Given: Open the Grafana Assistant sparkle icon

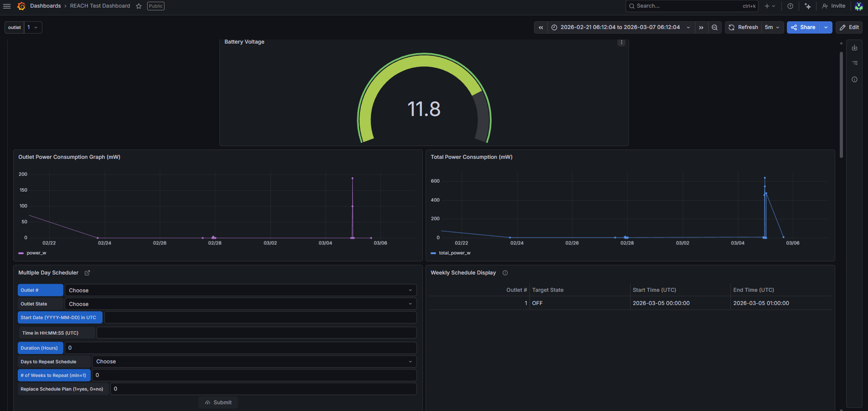Looking at the screenshot, I should click(808, 6).
